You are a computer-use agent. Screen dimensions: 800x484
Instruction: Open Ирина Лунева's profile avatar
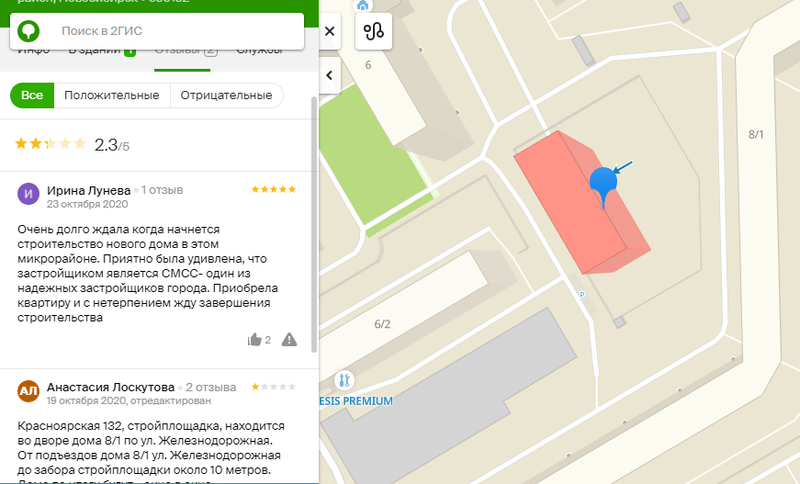click(x=29, y=194)
